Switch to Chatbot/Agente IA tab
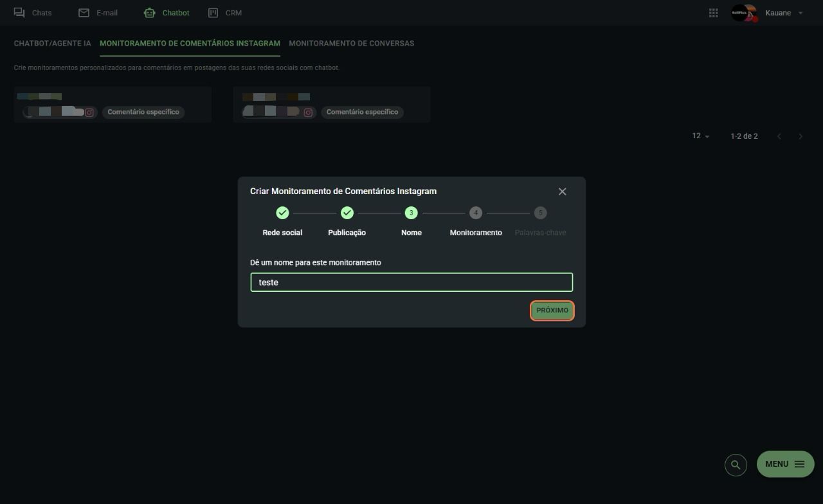This screenshot has width=823, height=504. pyautogui.click(x=53, y=44)
